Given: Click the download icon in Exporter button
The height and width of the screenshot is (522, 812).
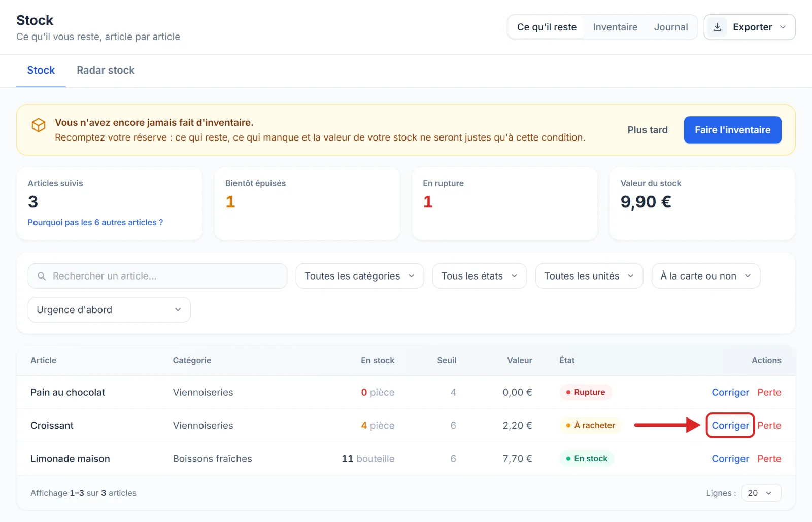Looking at the screenshot, I should [x=717, y=27].
